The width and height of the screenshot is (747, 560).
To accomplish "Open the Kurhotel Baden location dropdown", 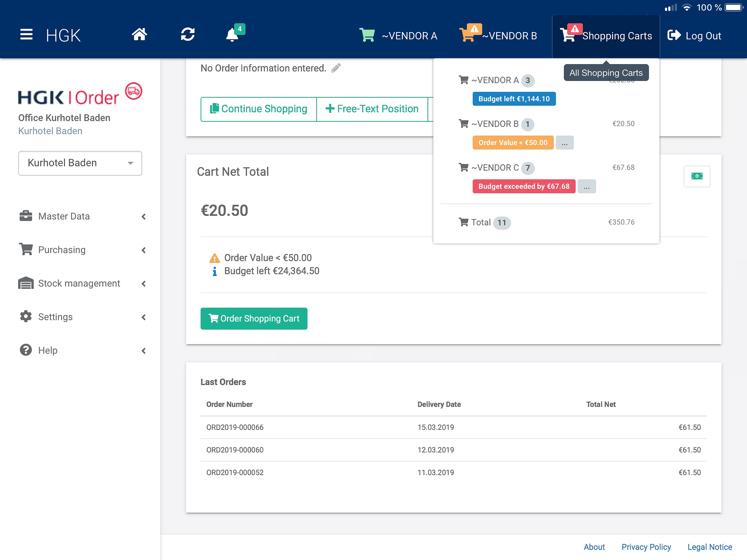I will (80, 163).
